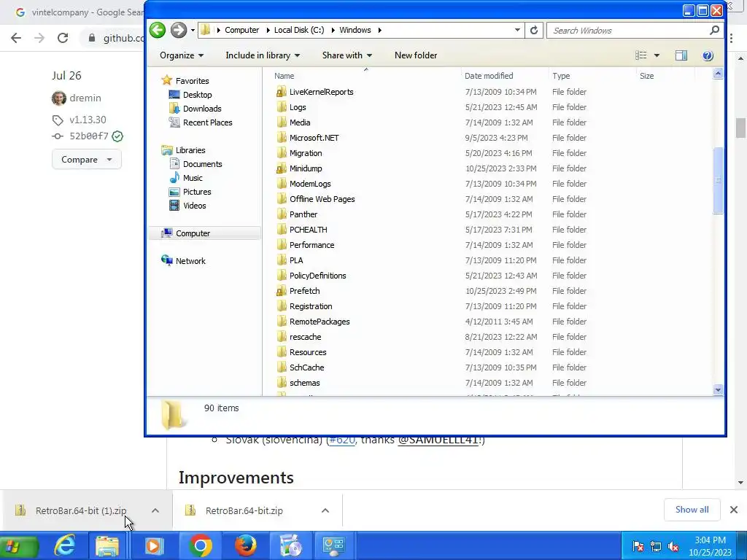
Task: Open Firefox from the taskbar
Action: coord(245,545)
